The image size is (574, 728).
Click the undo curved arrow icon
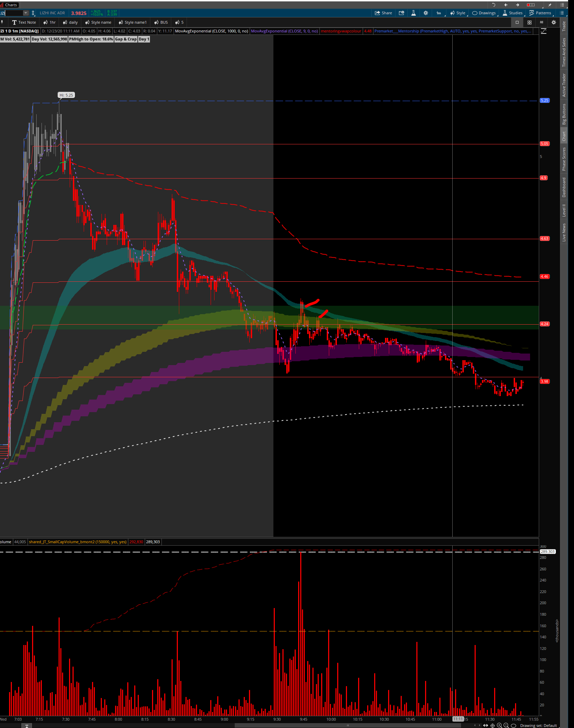pyautogui.click(x=493, y=5)
